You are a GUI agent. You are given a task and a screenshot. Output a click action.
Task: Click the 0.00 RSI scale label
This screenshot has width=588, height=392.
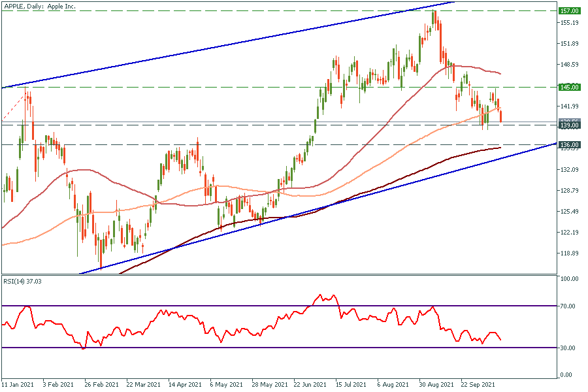[x=567, y=375]
